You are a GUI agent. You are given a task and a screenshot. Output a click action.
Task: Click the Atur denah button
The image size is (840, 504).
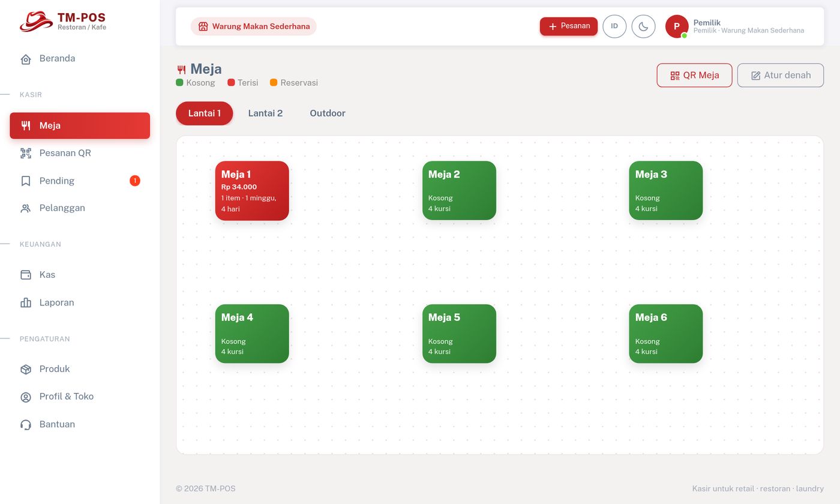[781, 75]
